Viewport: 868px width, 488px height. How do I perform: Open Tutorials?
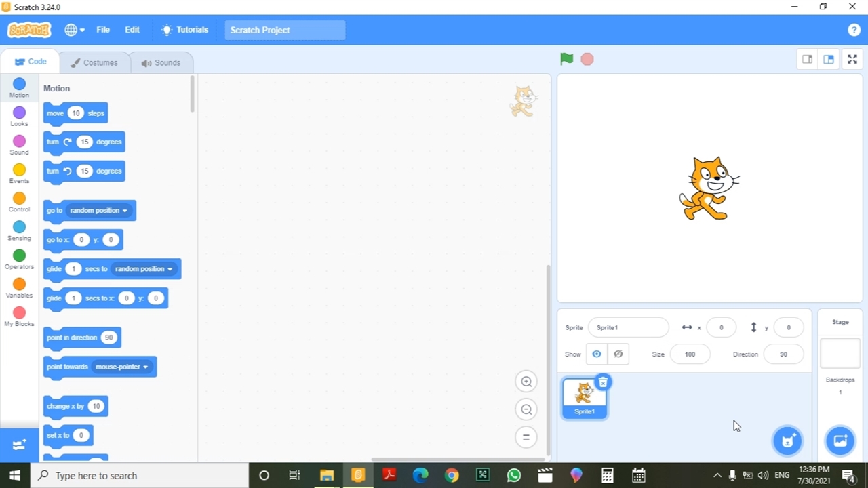click(184, 30)
